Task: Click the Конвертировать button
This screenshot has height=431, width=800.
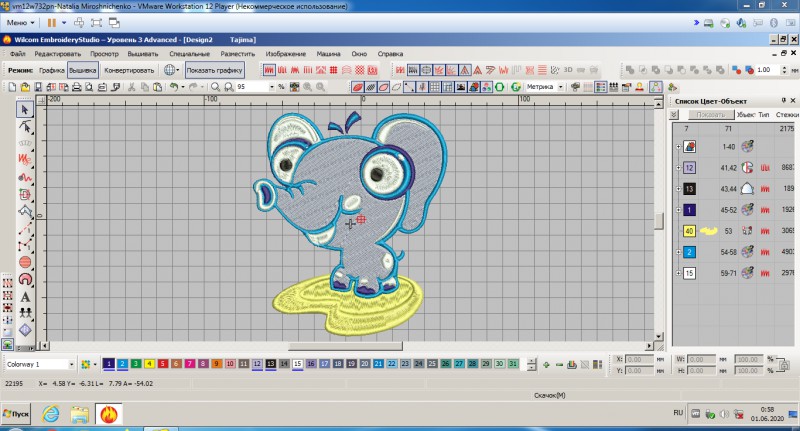Action: point(129,70)
